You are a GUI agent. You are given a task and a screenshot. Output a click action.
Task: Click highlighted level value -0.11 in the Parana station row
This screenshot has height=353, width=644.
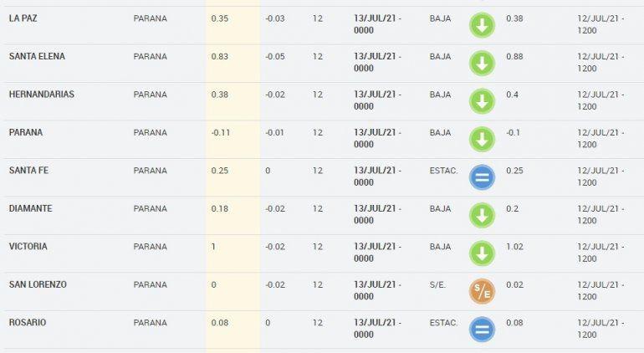pyautogui.click(x=221, y=132)
